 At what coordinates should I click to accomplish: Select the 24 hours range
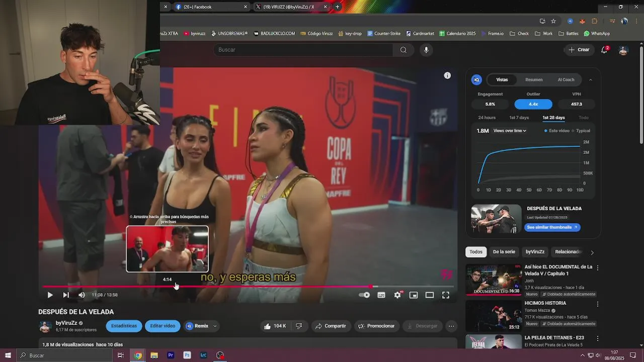click(x=487, y=118)
